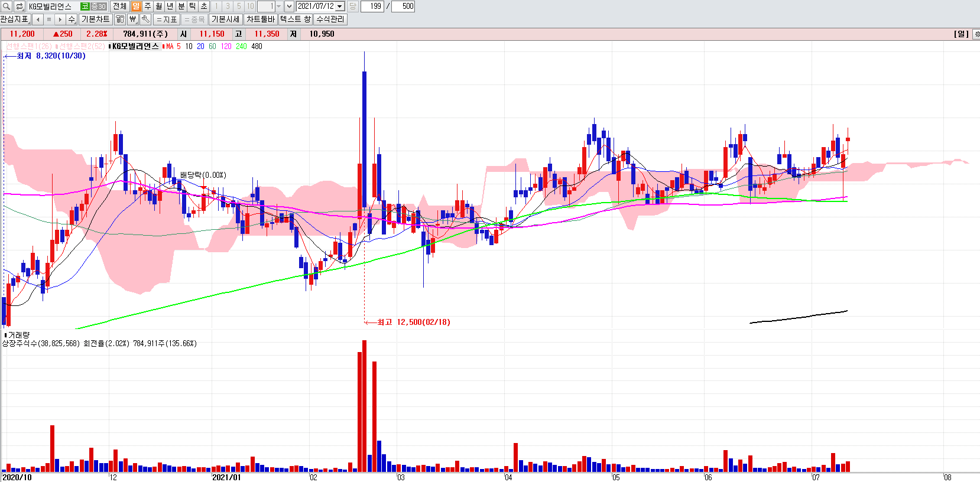Screen dimensions: 980x482
Task: Toggle the 차트툴바 button
Action: tap(261, 19)
